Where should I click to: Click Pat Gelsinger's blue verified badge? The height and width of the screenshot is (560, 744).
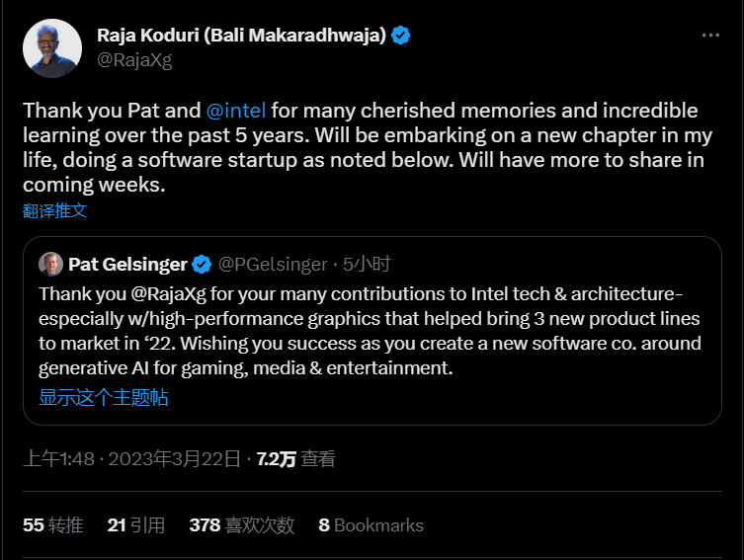(202, 264)
